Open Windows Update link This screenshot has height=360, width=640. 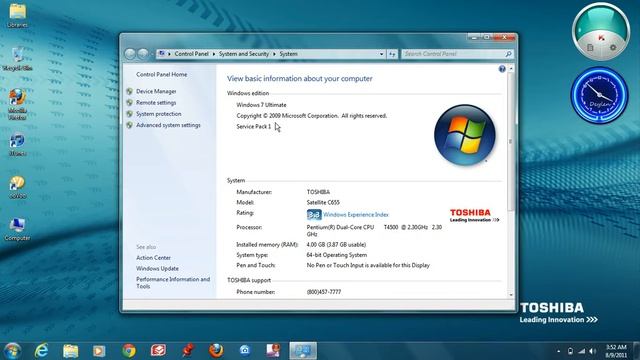coord(157,269)
